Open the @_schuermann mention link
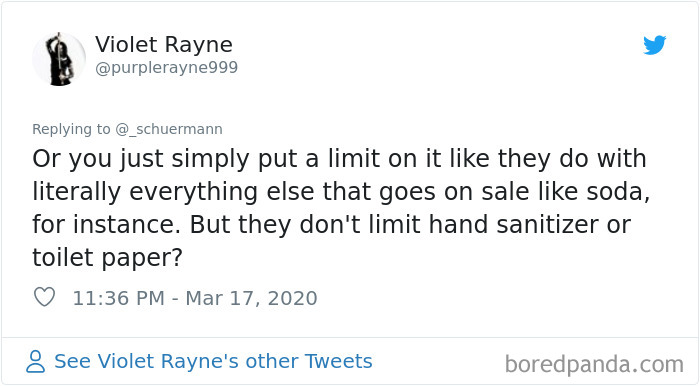The width and height of the screenshot is (700, 386). pos(169,129)
